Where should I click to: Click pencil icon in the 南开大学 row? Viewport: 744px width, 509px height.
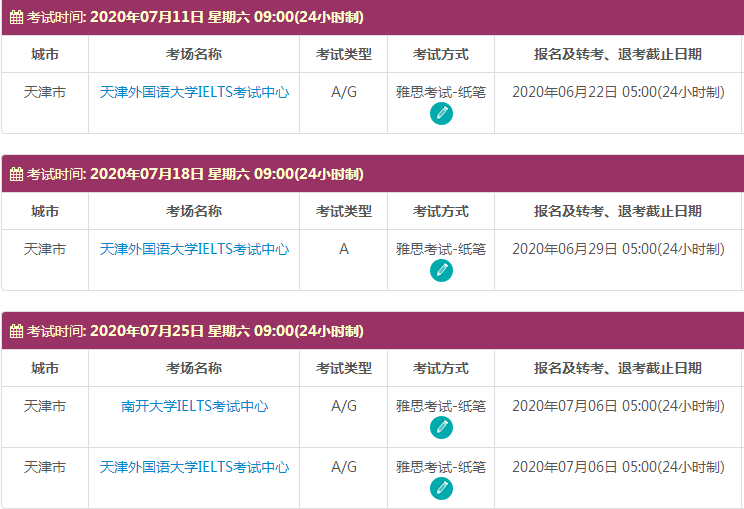pos(441,428)
